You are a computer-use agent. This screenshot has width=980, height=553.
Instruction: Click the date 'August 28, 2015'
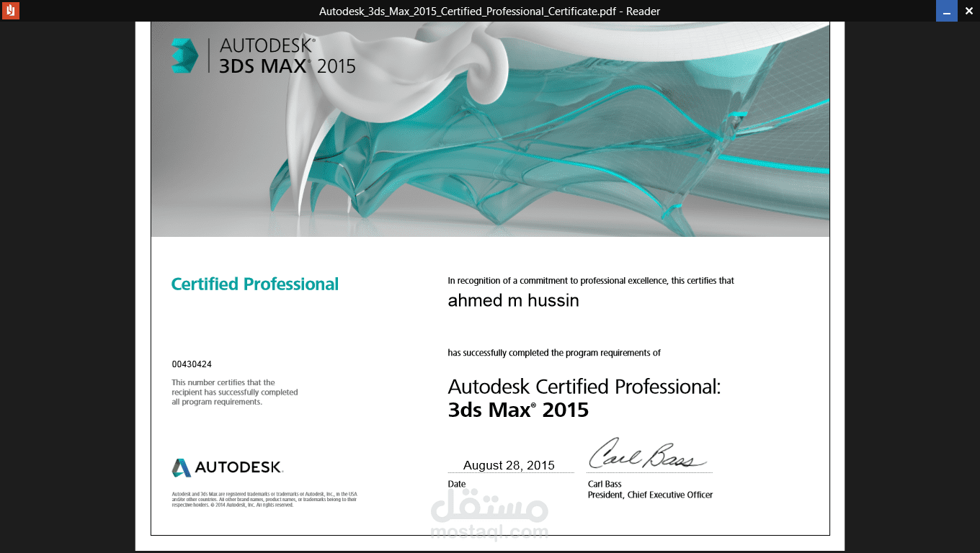point(509,465)
